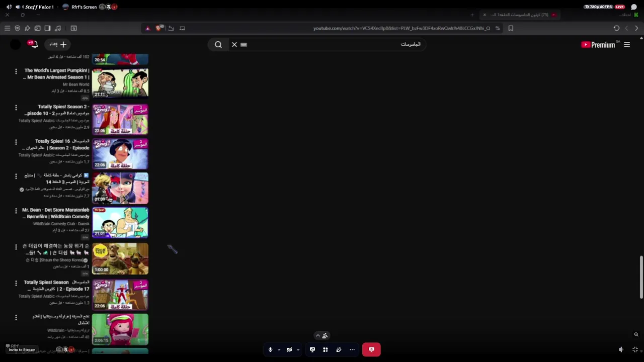The height and width of the screenshot is (362, 644).
Task: Open options for Totally Spies Episode 17
Action: [x=16, y=283]
